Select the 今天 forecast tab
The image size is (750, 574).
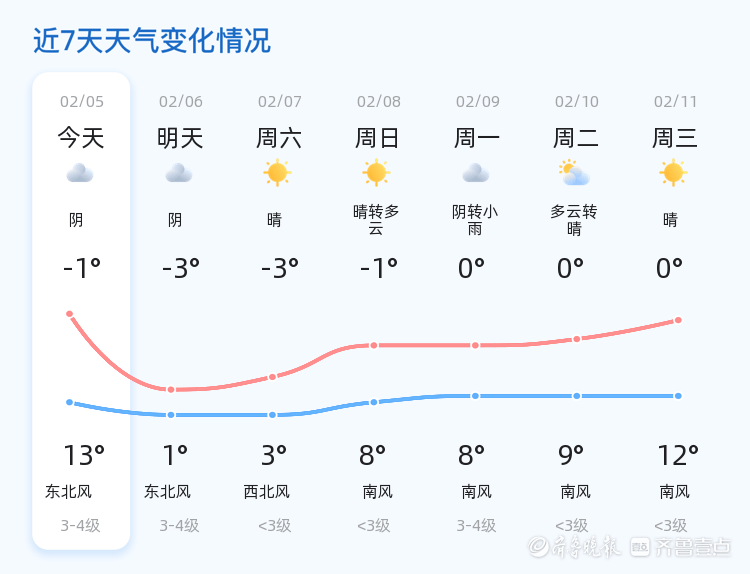pyautogui.click(x=81, y=138)
